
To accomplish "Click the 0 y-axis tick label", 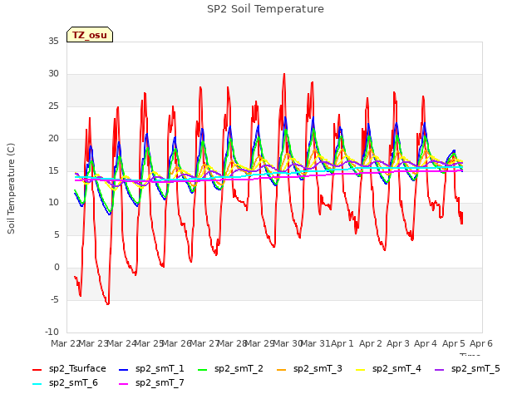I will coord(57,268).
